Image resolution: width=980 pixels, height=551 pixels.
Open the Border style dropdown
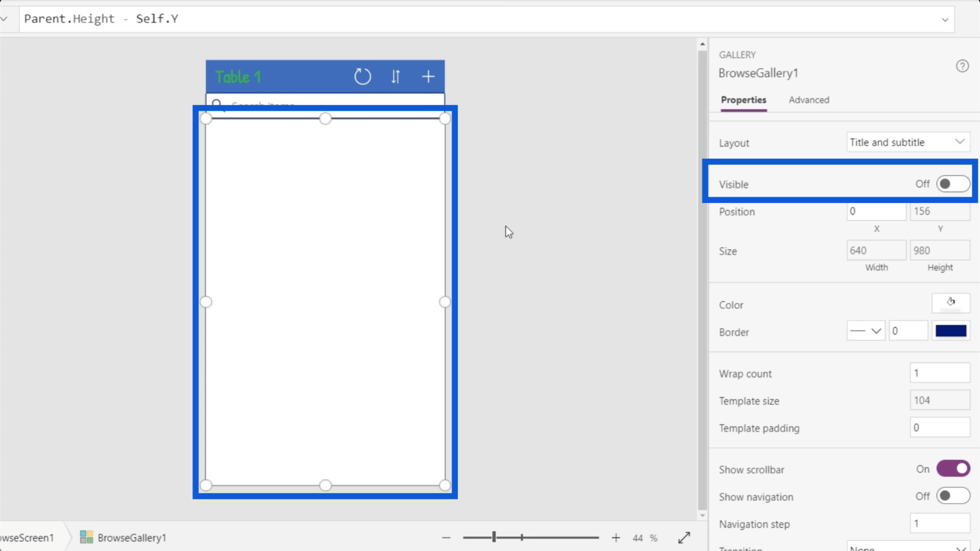coord(866,331)
